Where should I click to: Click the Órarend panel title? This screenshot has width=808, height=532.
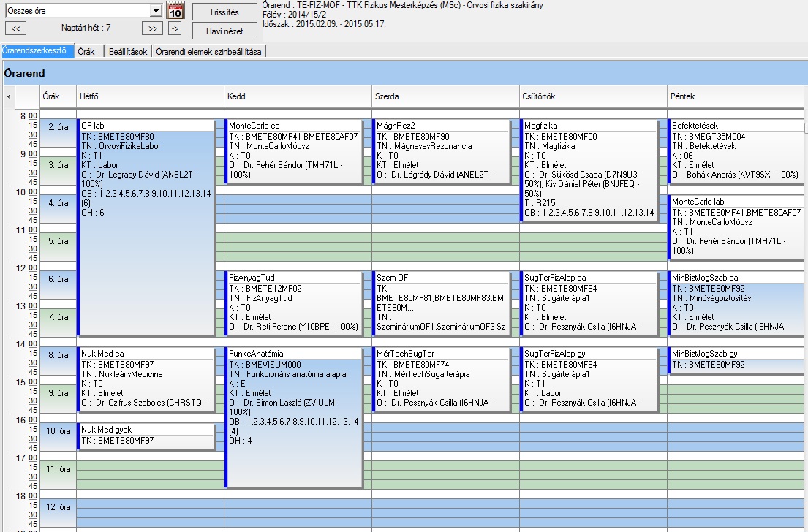pyautogui.click(x=24, y=73)
